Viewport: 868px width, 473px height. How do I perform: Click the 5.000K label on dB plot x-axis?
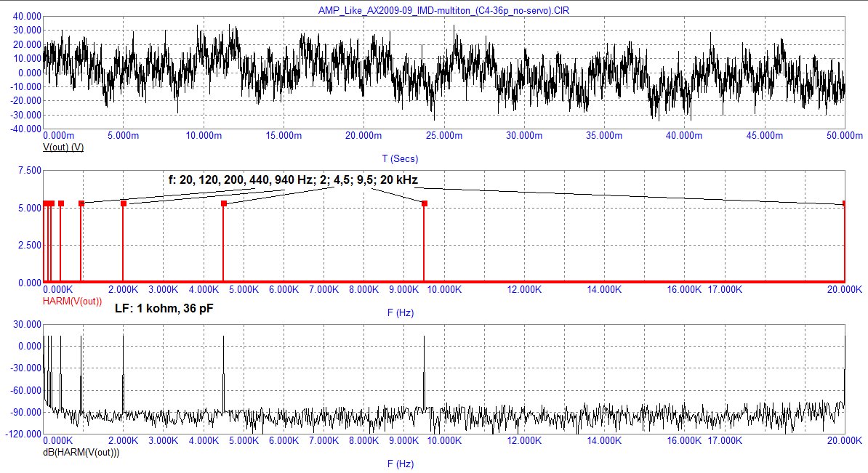coord(244,441)
